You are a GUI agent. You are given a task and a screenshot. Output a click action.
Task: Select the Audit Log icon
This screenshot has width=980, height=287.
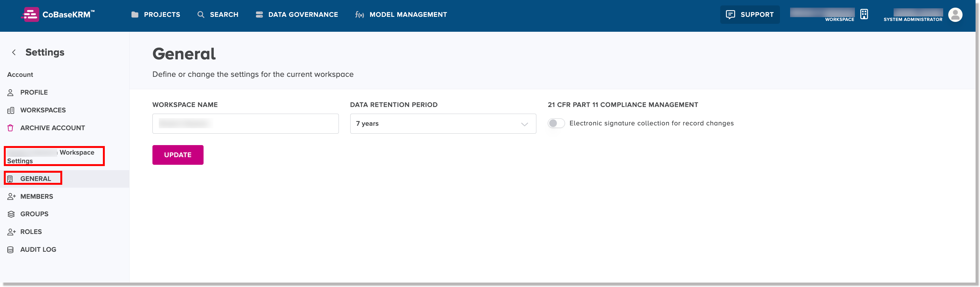pyautogui.click(x=11, y=249)
